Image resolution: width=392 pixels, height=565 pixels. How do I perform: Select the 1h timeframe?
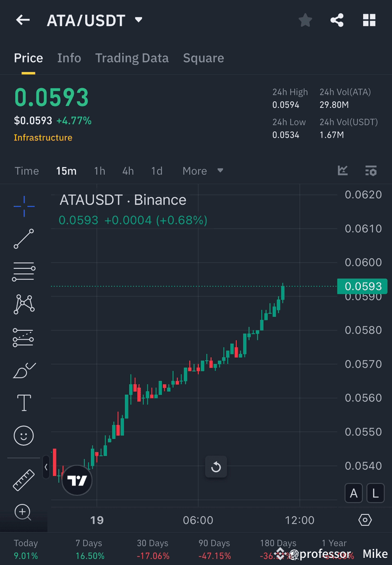(x=99, y=171)
